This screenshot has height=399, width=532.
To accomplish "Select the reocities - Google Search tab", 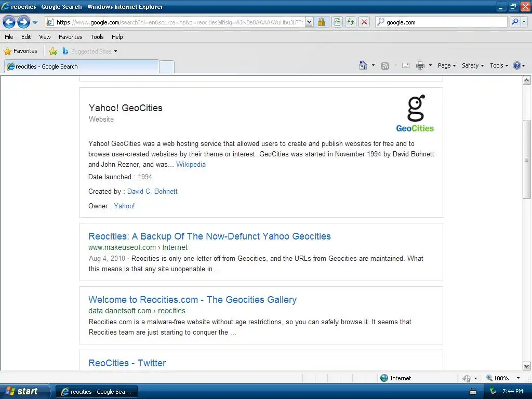I will click(82, 66).
